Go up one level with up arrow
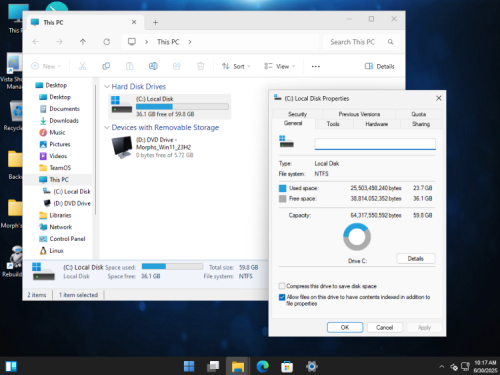Image resolution: width=500 pixels, height=375 pixels. [83, 42]
